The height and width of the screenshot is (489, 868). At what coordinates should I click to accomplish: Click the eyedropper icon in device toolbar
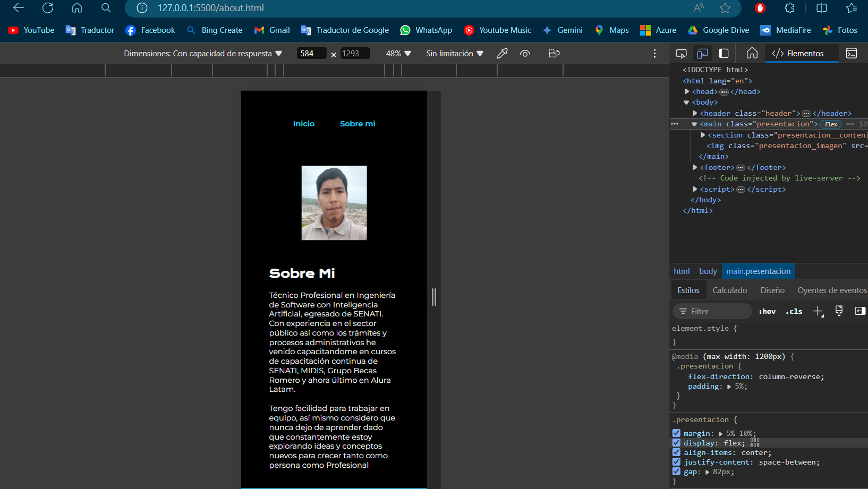[502, 54]
